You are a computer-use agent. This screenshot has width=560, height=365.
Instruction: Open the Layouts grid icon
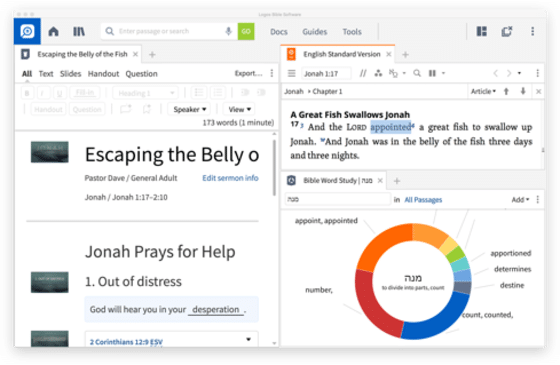pos(482,31)
